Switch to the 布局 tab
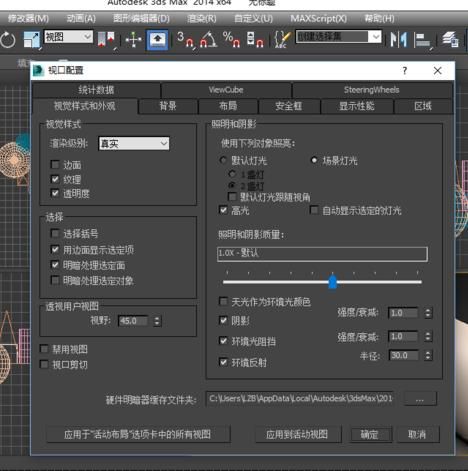Screen dimensions: 468x471 (228, 106)
